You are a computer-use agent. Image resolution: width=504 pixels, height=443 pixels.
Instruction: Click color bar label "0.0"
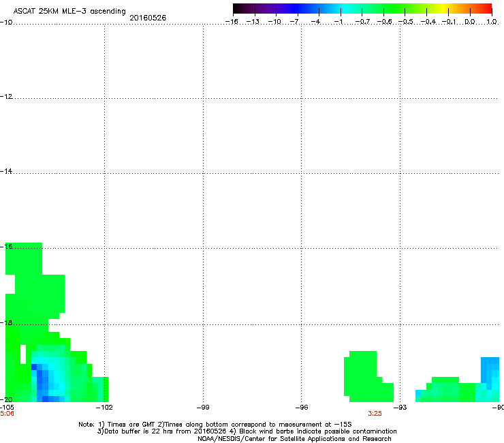tap(470, 22)
